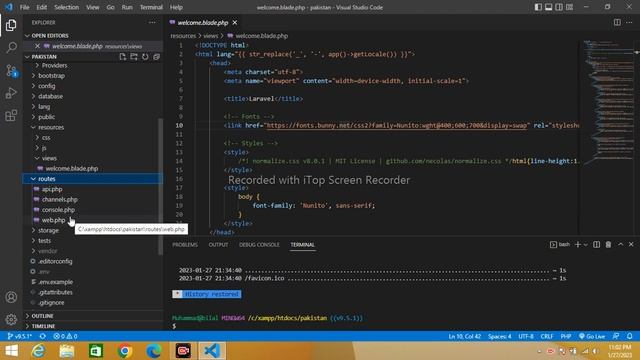Open Manage gear in activity bar

point(11,319)
